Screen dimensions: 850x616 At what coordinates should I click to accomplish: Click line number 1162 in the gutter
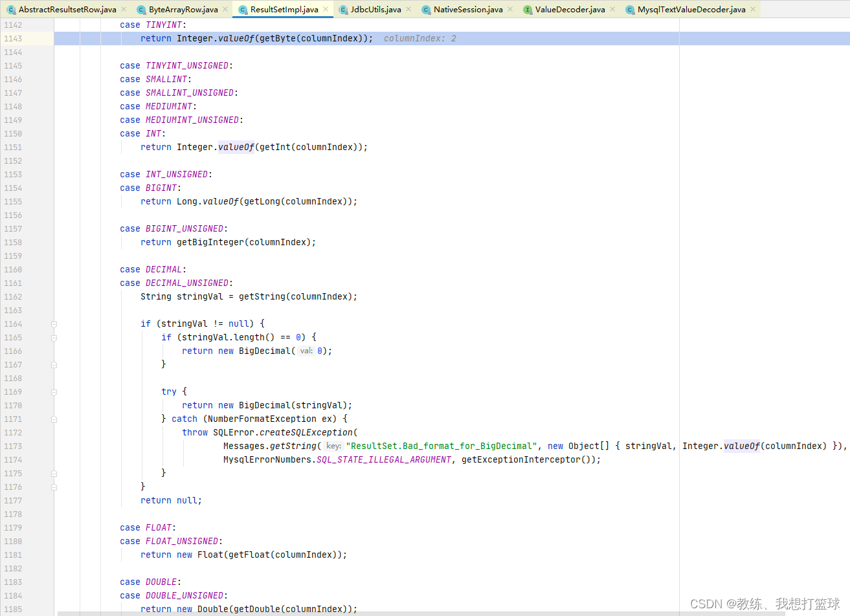(13, 297)
